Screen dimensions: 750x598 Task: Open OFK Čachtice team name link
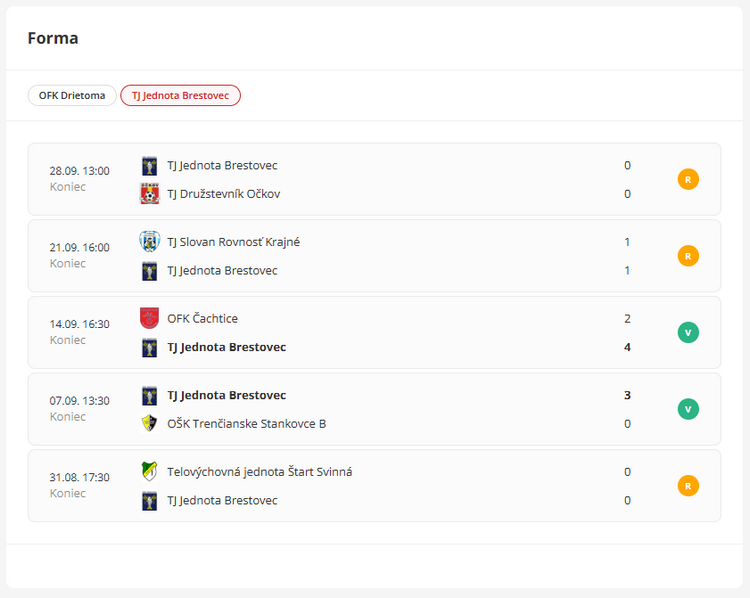coord(202,319)
